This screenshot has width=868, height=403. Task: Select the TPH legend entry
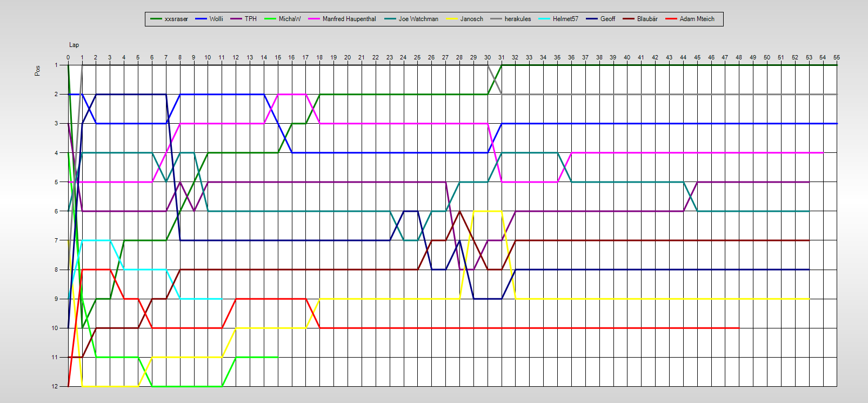pos(244,19)
